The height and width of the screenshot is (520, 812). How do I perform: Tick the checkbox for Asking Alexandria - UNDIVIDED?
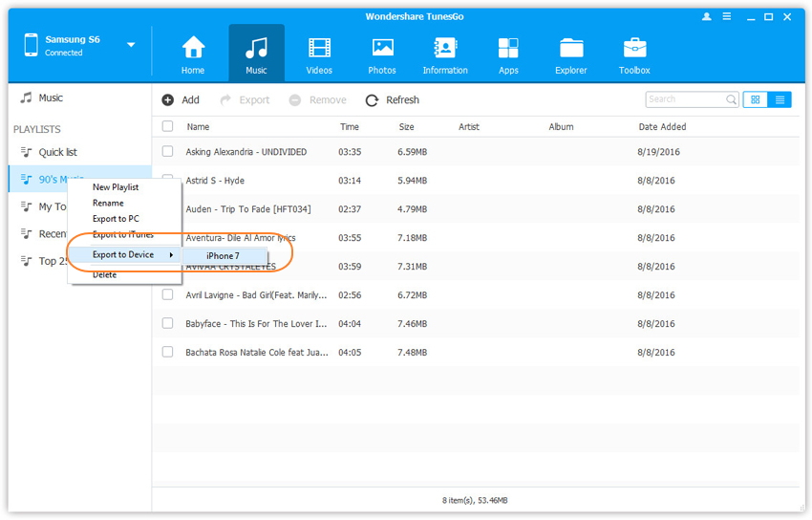coord(168,151)
